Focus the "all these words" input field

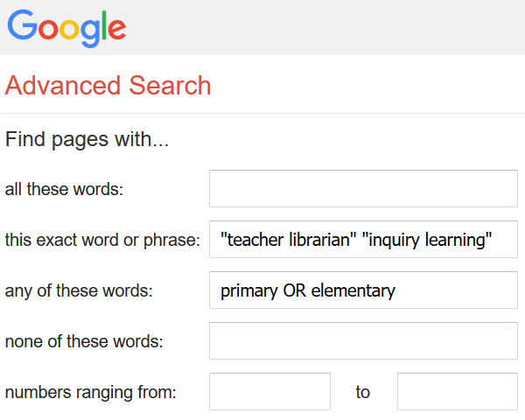[x=363, y=189]
